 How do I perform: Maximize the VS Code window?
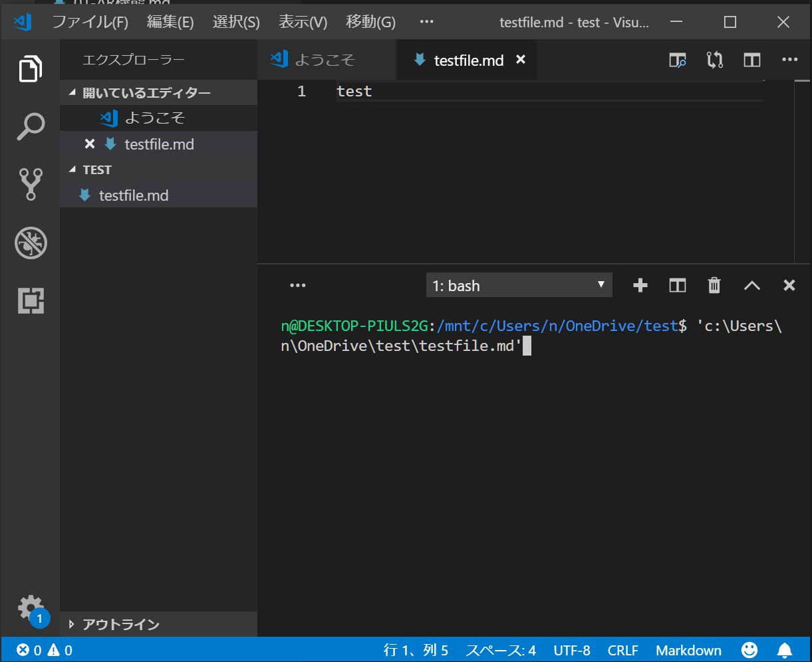coord(730,22)
